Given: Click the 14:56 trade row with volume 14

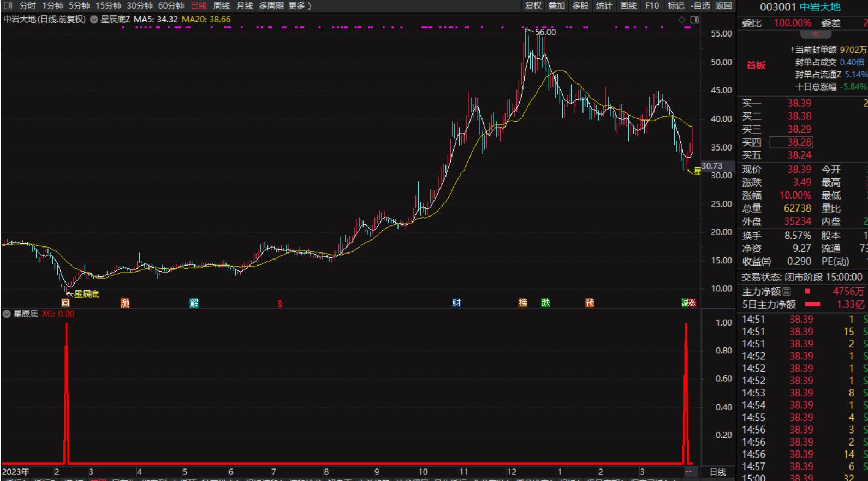Looking at the screenshot, I should (801, 454).
